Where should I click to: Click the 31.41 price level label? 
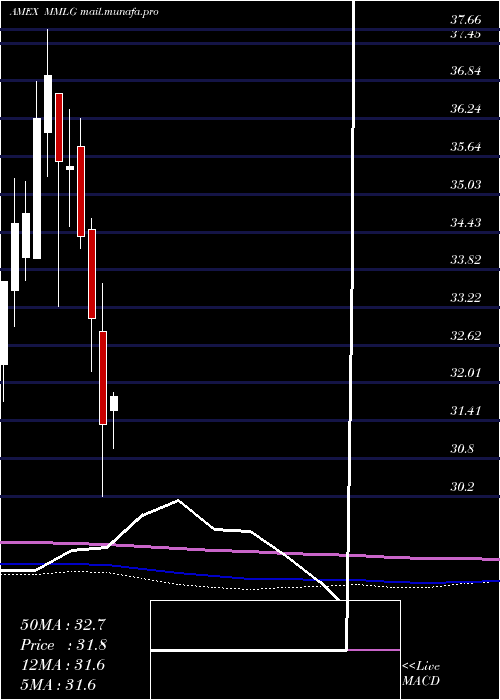(x=466, y=411)
